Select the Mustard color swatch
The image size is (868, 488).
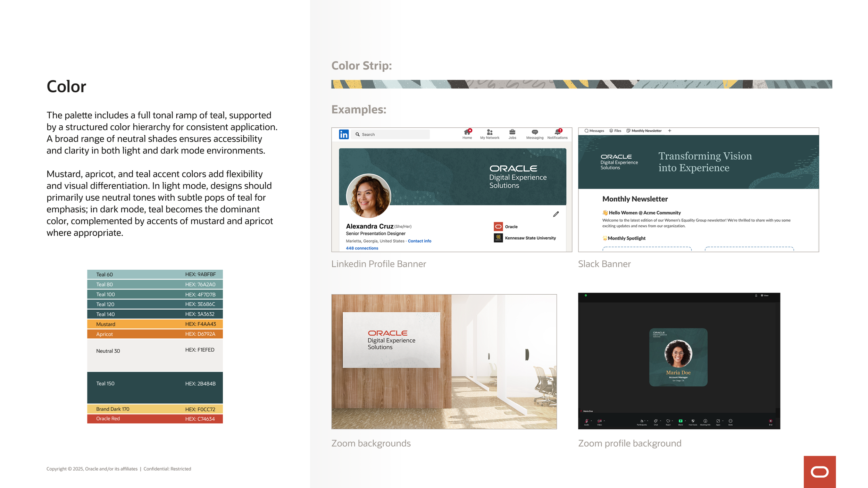pyautogui.click(x=155, y=324)
